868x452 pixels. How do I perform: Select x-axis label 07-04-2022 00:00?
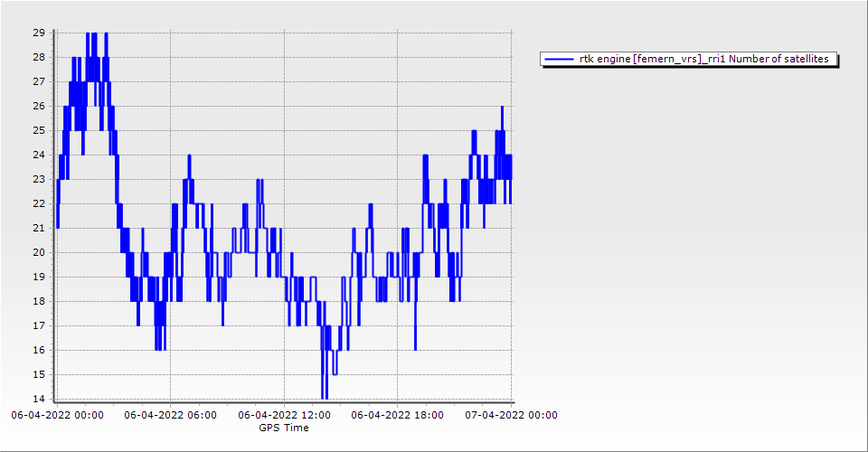(x=511, y=416)
